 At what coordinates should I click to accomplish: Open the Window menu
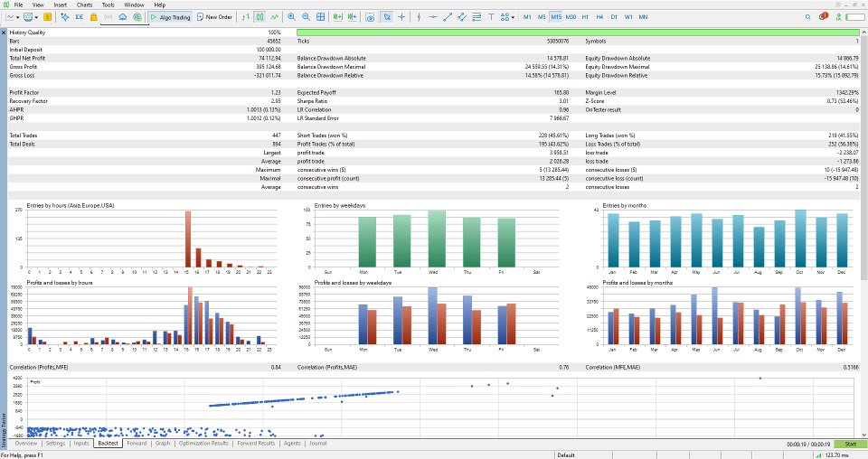coord(134,5)
